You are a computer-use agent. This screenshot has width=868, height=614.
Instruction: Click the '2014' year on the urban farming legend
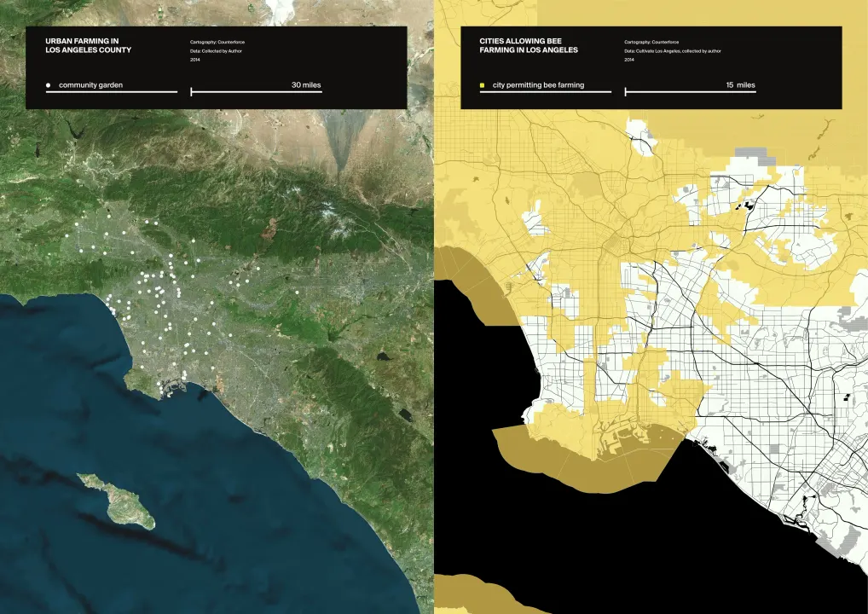click(195, 60)
